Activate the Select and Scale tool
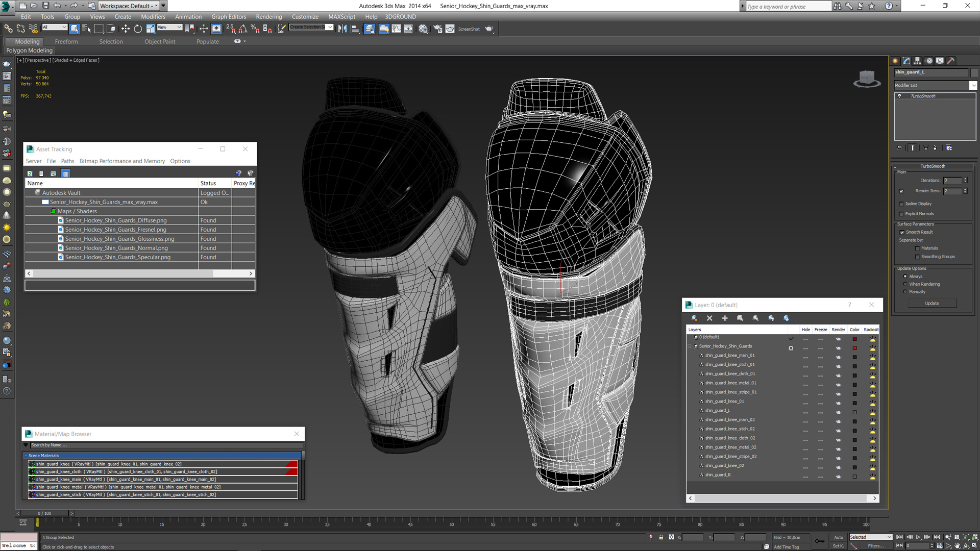Viewport: 980px width, 551px height. click(150, 29)
